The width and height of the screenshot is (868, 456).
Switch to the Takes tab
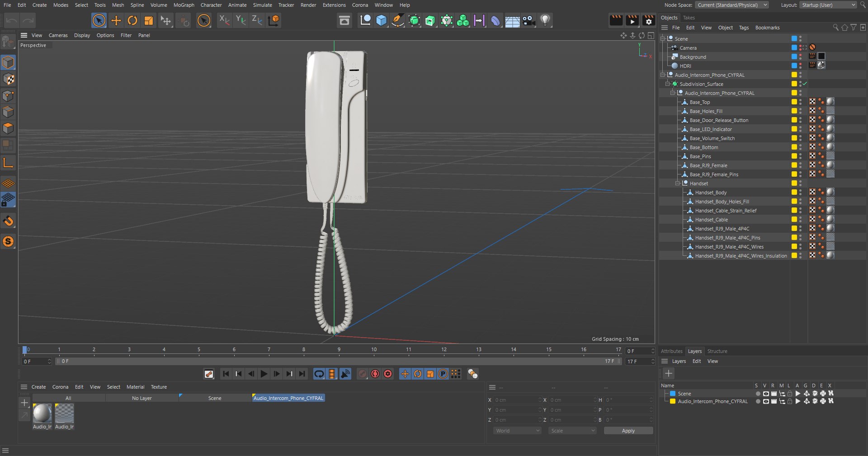[x=689, y=18]
